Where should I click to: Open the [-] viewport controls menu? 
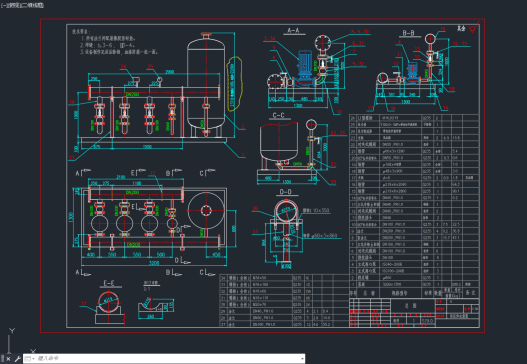(x=3, y=5)
